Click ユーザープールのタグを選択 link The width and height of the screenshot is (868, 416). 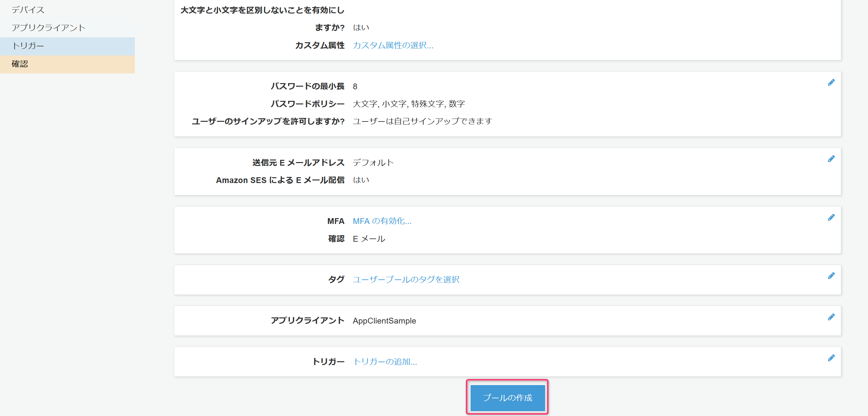pyautogui.click(x=406, y=279)
